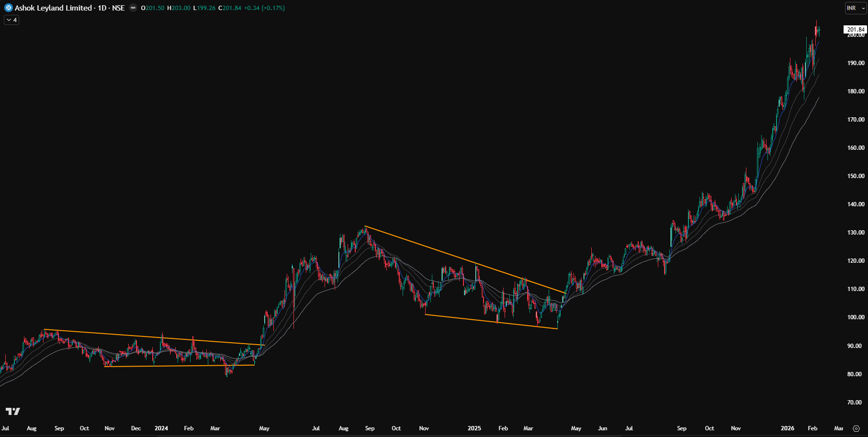The image size is (868, 437).
Task: Select lower orange trendline of 2024-2025 wedge
Action: 491,321
